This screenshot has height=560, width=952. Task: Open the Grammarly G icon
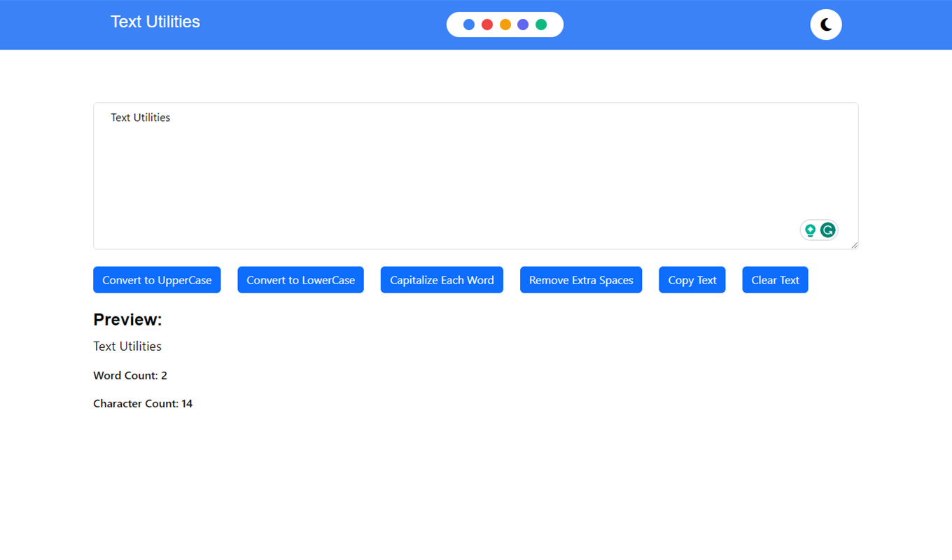tap(828, 230)
